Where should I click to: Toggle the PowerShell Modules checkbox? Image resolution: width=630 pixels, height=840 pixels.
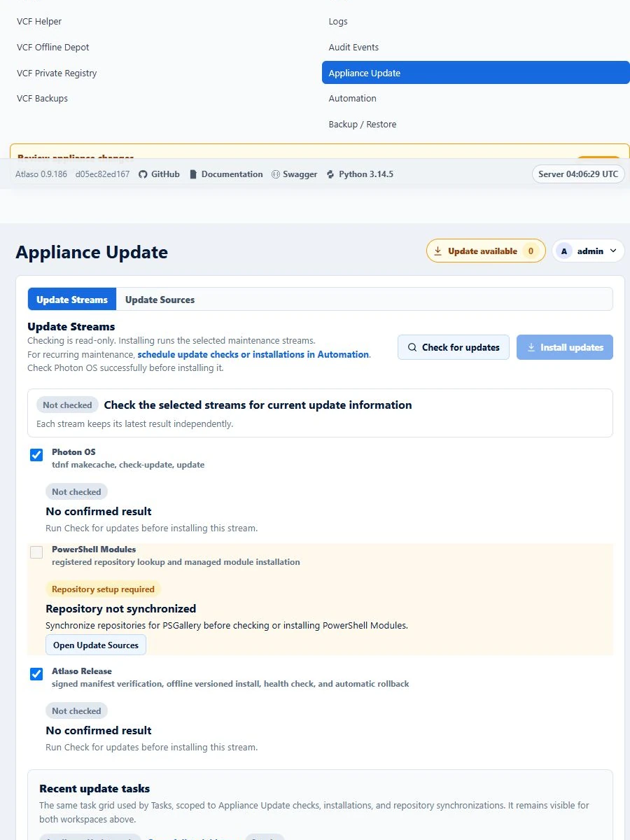[x=36, y=552]
